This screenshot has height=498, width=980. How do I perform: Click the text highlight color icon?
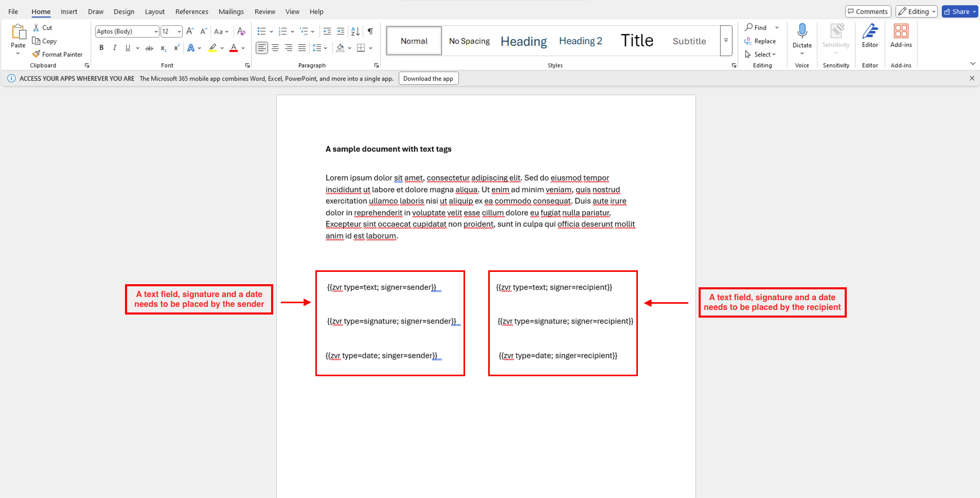[212, 48]
